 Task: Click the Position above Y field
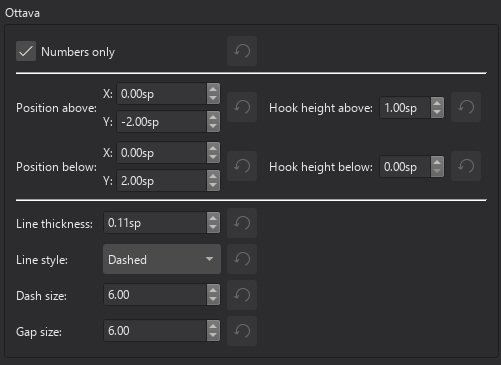click(162, 122)
